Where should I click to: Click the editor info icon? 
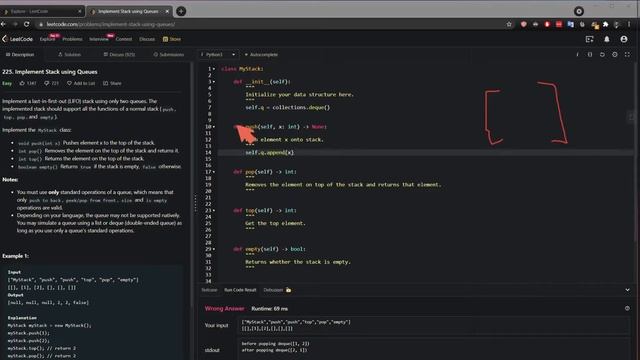coord(577,54)
